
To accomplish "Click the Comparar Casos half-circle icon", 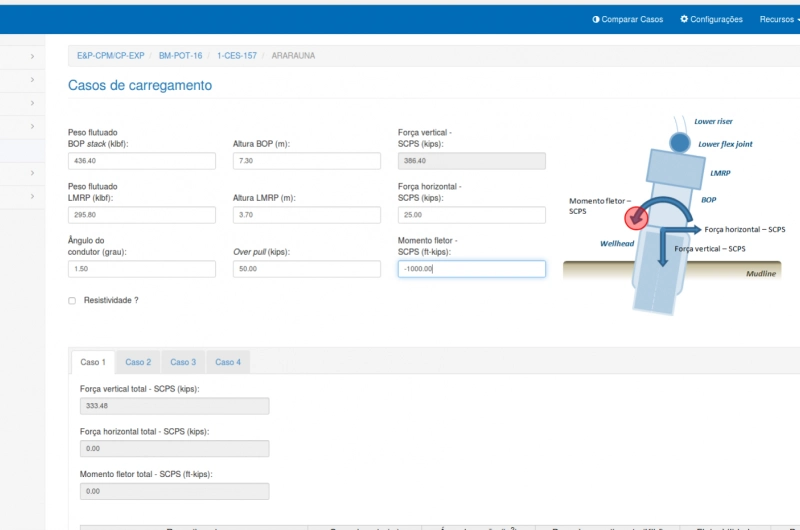I will [596, 19].
